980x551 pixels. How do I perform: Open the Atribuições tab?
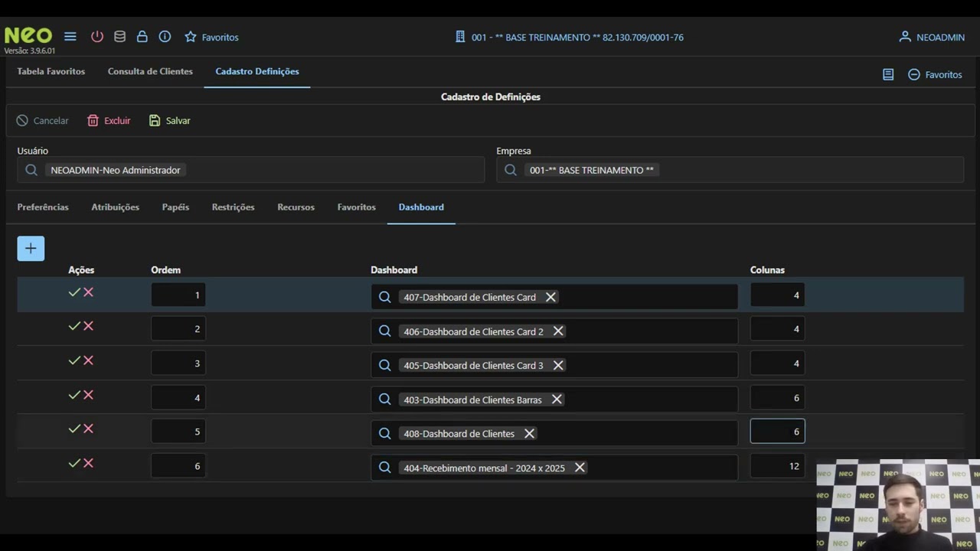116,207
